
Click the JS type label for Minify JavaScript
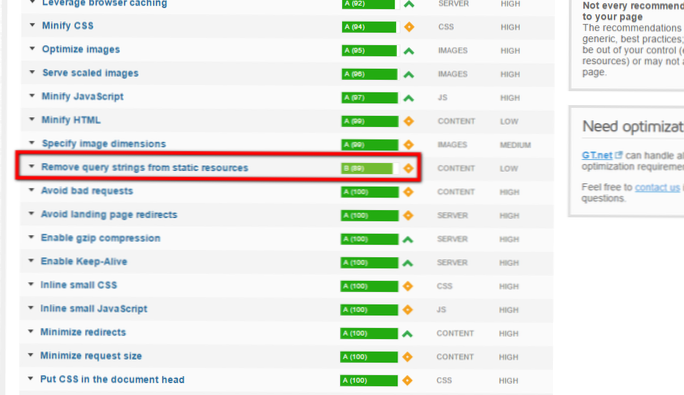click(x=442, y=98)
